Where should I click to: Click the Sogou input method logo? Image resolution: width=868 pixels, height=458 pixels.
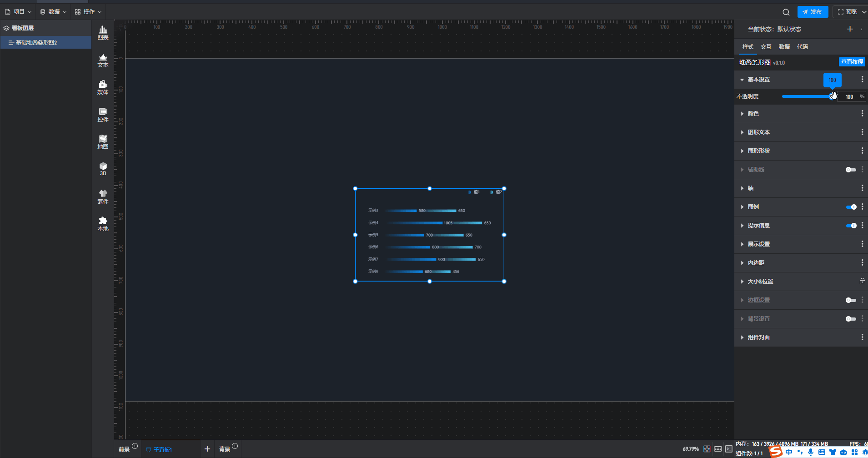776,452
